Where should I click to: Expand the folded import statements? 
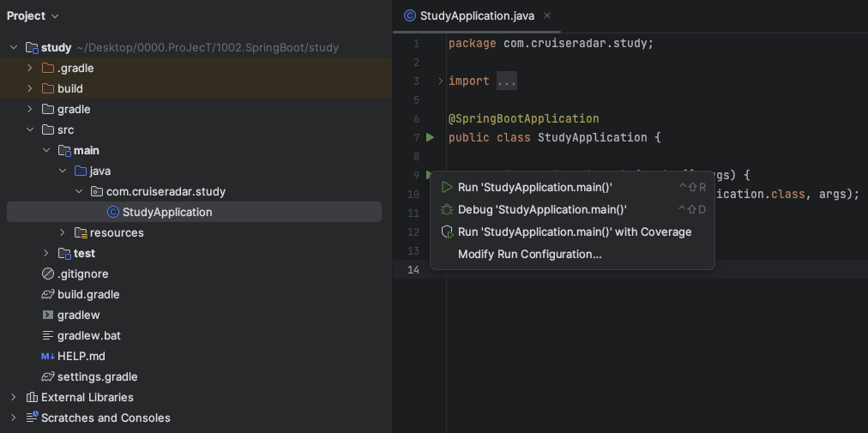click(x=441, y=81)
